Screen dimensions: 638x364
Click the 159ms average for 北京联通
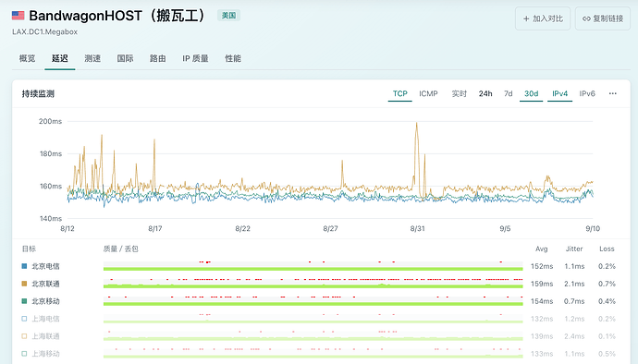[x=542, y=284]
